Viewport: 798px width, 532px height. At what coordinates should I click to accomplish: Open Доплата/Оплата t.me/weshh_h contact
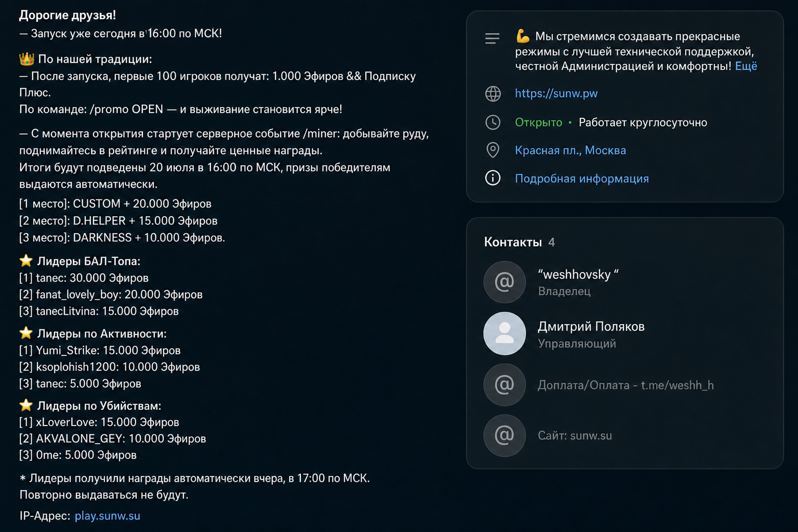tap(624, 385)
